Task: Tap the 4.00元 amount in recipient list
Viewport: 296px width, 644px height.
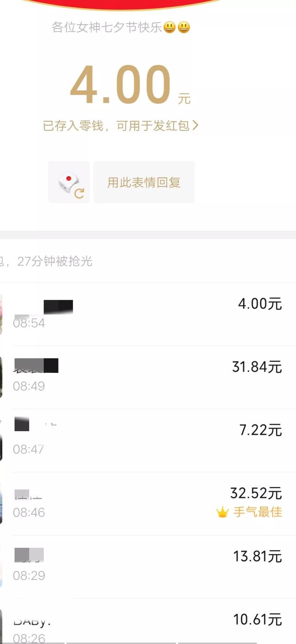Action: click(x=259, y=304)
